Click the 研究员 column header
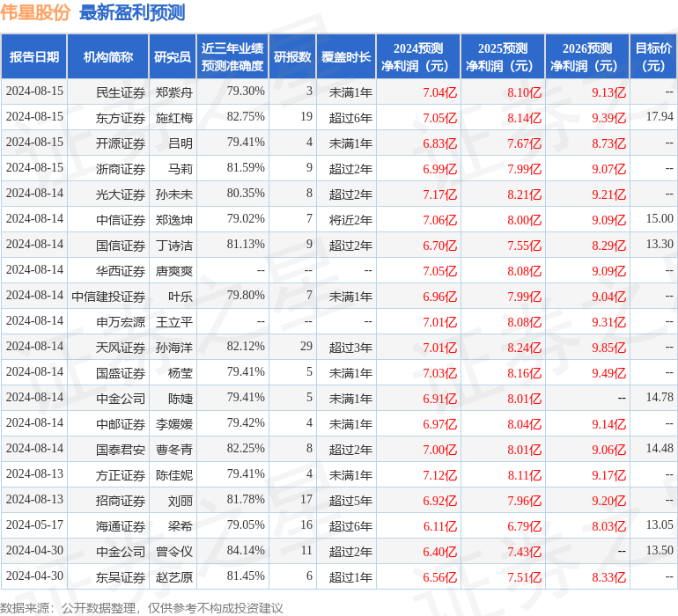The image size is (678, 616). [x=173, y=56]
